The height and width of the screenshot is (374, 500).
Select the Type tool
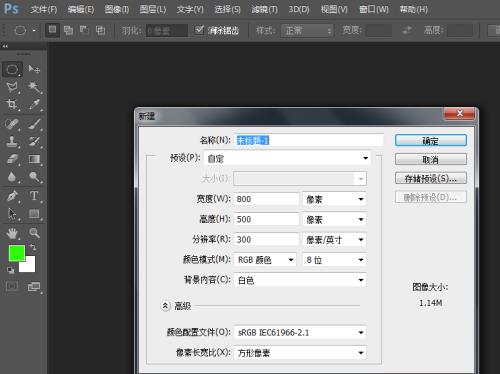coord(34,196)
